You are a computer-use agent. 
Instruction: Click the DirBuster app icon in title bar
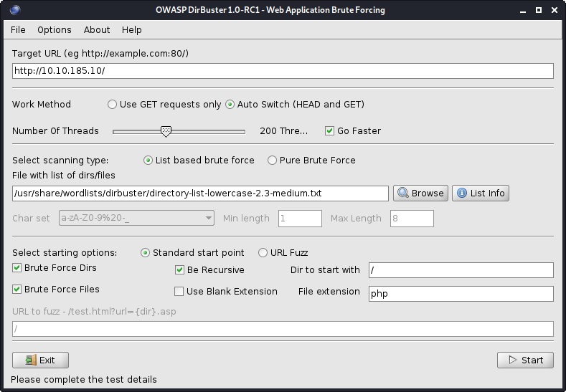coord(16,10)
